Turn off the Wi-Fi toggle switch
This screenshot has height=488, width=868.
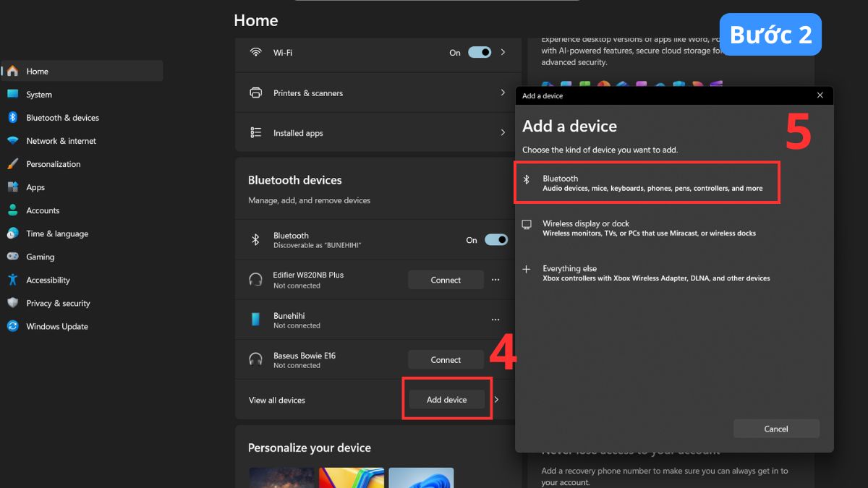tap(480, 53)
